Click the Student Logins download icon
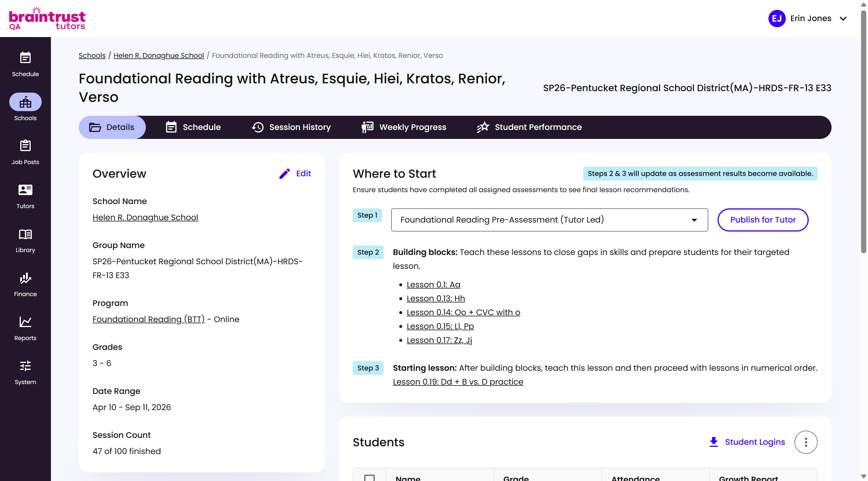 click(713, 442)
